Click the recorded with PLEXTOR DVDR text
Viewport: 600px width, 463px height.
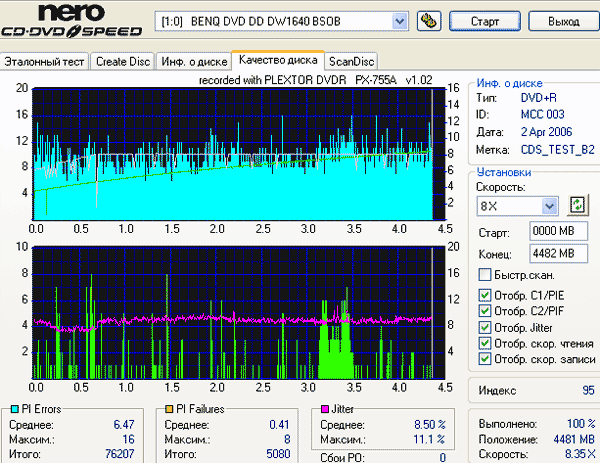pos(315,80)
